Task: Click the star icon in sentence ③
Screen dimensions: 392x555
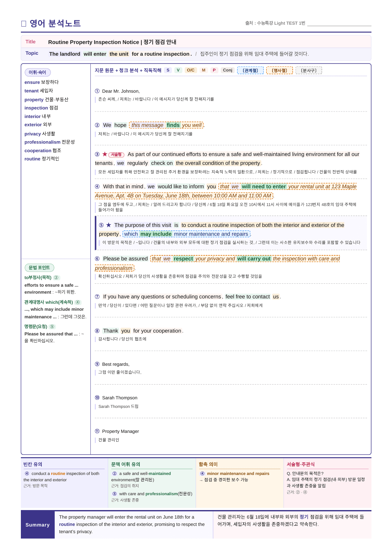Action: click(x=105, y=154)
